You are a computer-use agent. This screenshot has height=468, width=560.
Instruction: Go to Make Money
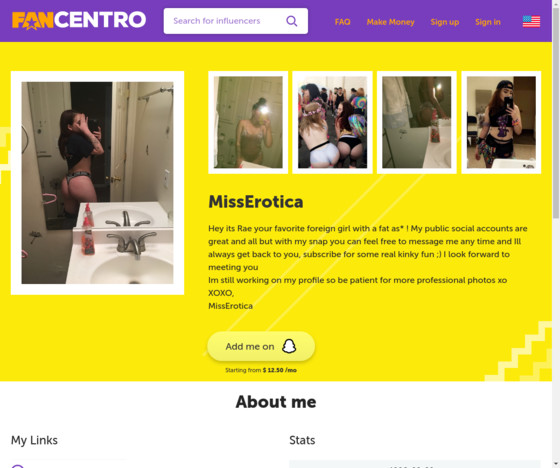pyautogui.click(x=390, y=22)
